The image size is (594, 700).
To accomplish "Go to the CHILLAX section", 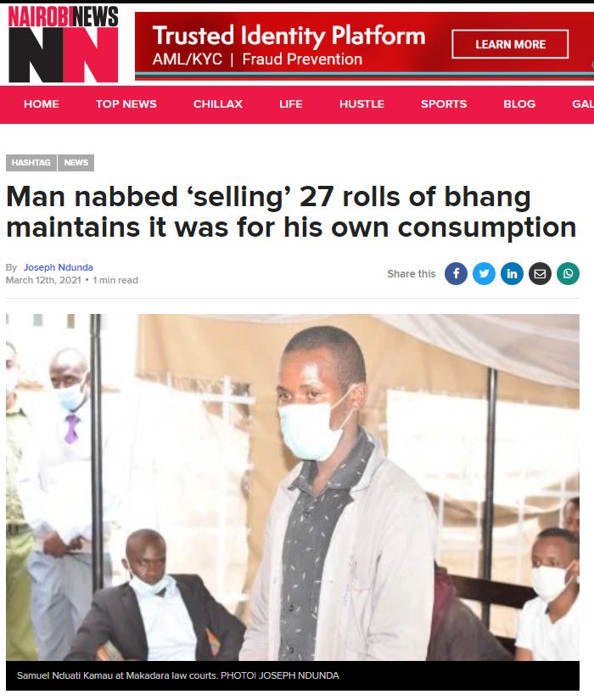I will point(217,104).
